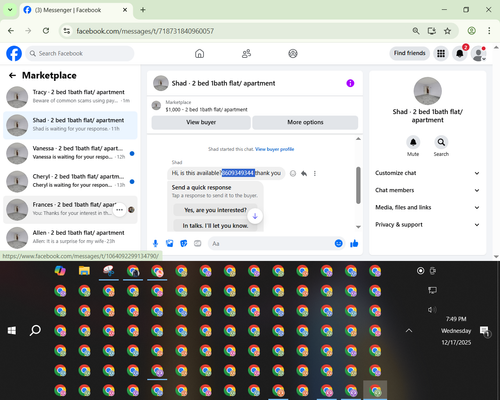Open the Windows notification center icon

[x=484, y=331]
